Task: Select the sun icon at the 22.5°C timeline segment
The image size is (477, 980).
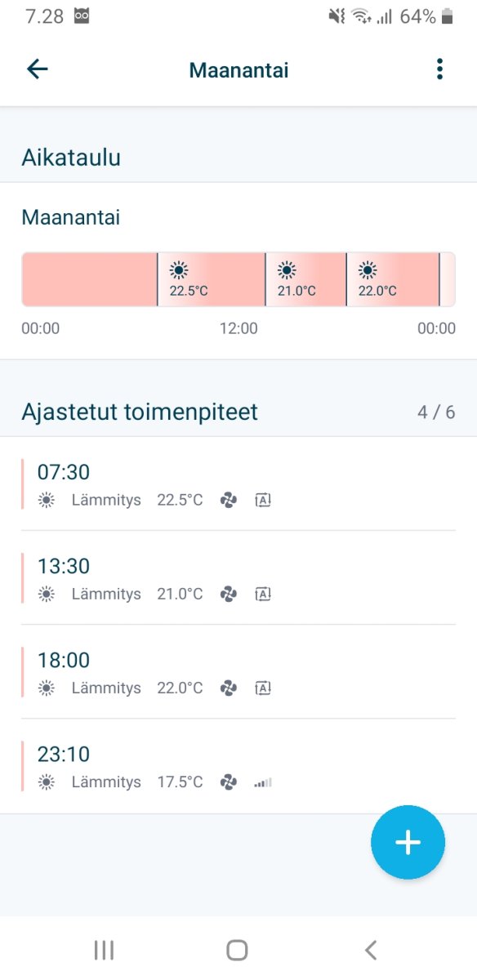Action: point(178,269)
